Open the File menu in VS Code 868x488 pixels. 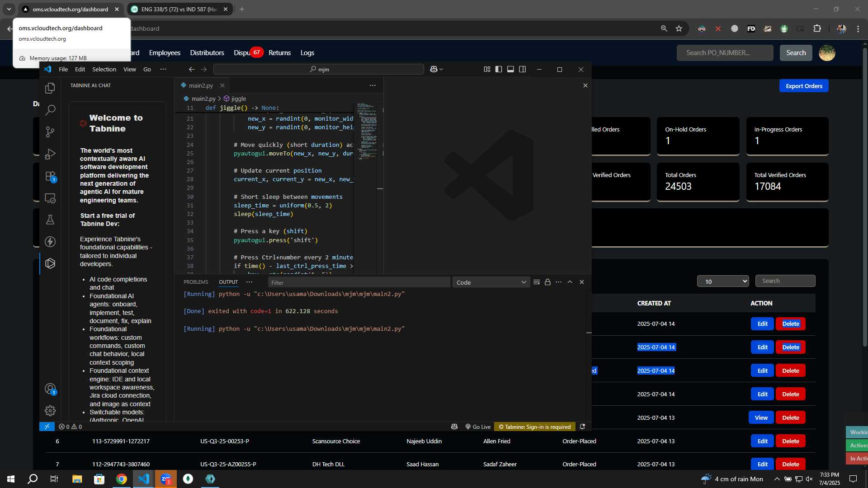tap(63, 69)
